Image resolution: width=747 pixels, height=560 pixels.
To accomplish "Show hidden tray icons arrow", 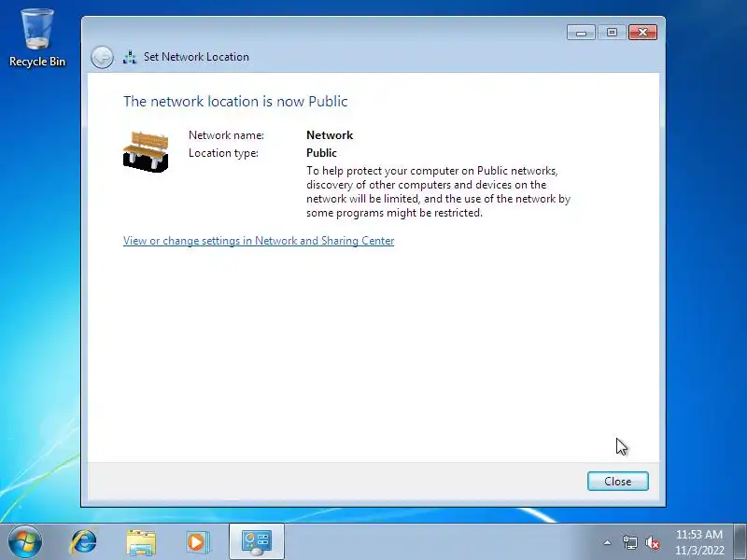I will [608, 542].
